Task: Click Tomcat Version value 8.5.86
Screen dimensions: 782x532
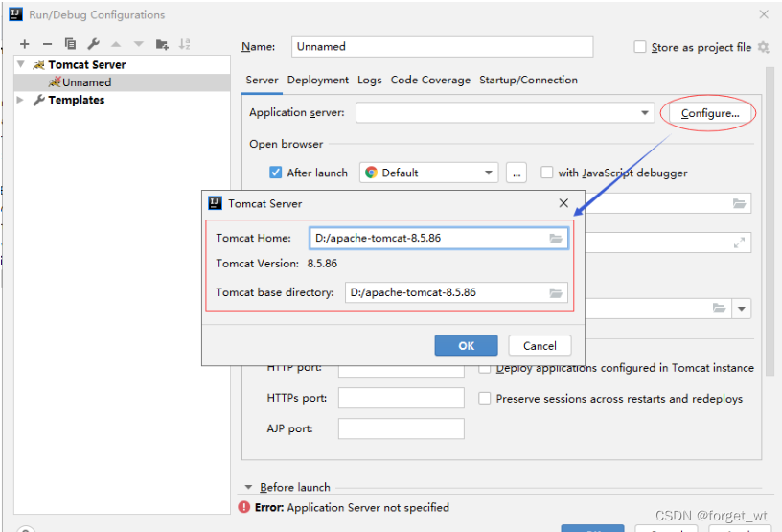Action: pyautogui.click(x=322, y=264)
